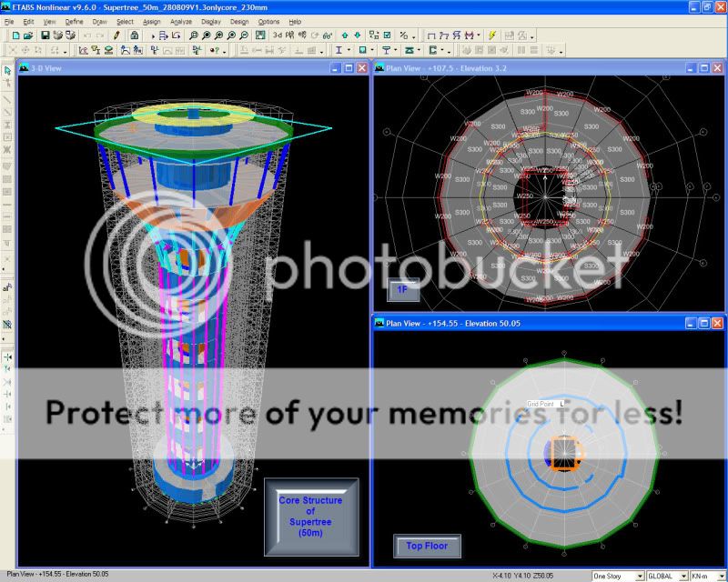Click the yellow lightning bolt design icon
This screenshot has height=582, width=728.
pyautogui.click(x=492, y=35)
